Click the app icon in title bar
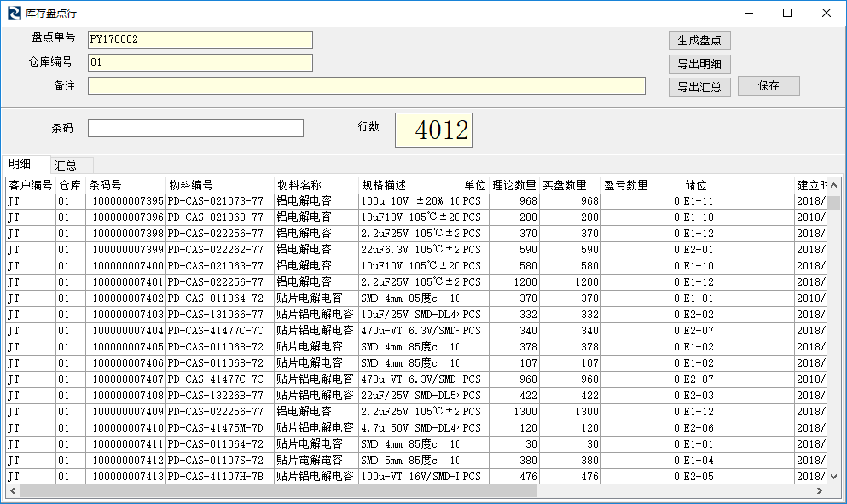This screenshot has height=504, width=847. click(14, 13)
